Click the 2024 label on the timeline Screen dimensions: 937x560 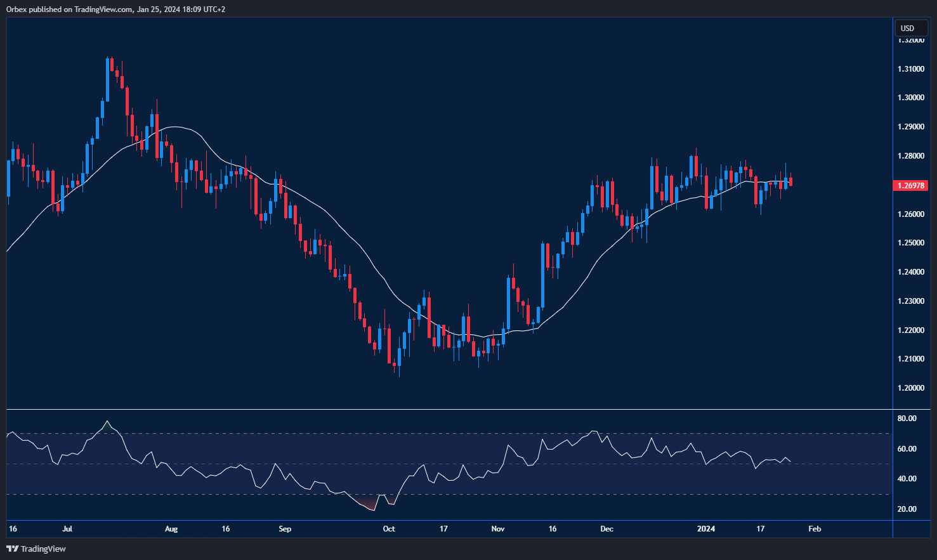(x=707, y=528)
